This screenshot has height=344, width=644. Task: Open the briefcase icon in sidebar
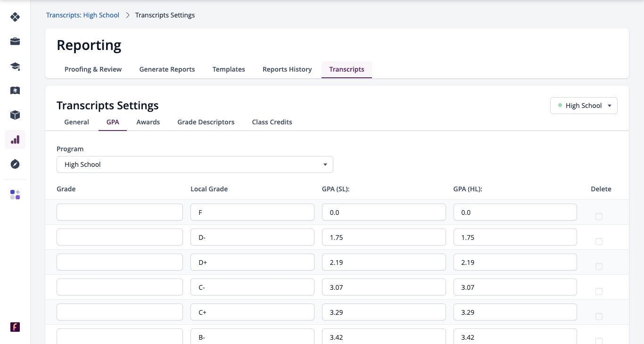tap(15, 41)
